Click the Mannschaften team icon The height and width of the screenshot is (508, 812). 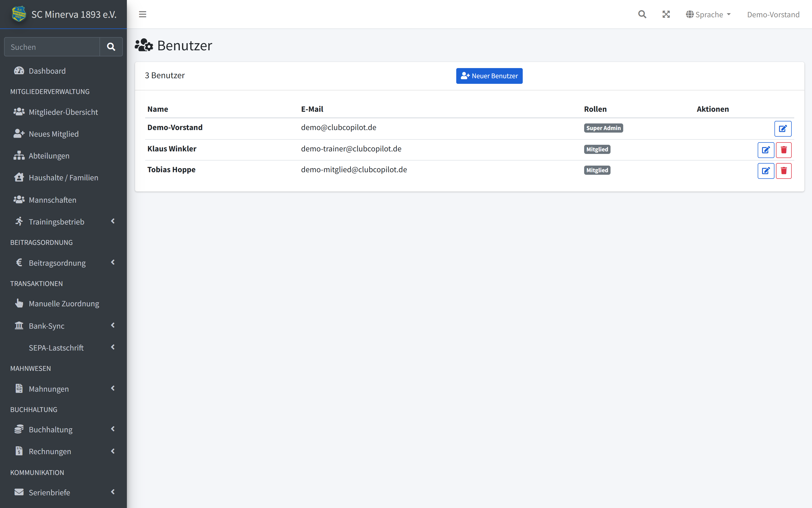[x=19, y=199]
